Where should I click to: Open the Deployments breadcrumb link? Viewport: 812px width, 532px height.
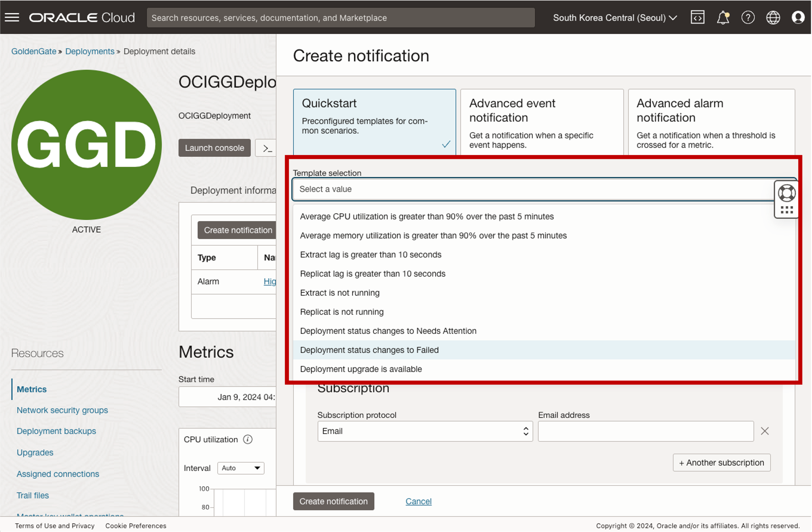point(90,51)
